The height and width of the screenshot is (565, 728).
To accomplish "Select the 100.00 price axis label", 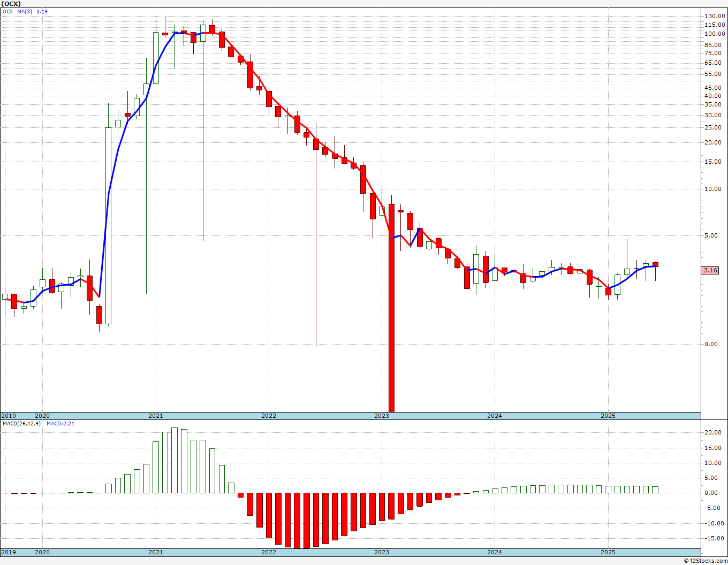I will (715, 34).
